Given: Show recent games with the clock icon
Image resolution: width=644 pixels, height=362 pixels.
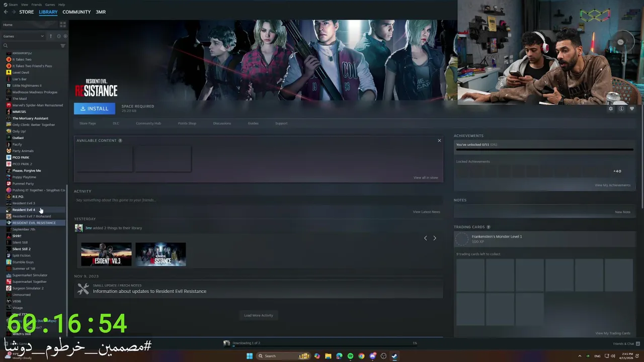Looking at the screenshot, I should (x=59, y=36).
